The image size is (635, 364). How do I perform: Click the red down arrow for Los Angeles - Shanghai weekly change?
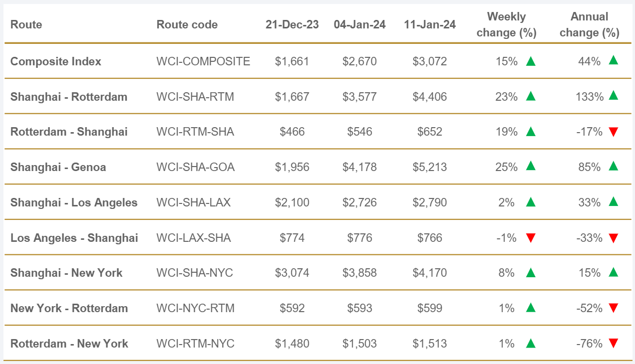click(x=531, y=238)
